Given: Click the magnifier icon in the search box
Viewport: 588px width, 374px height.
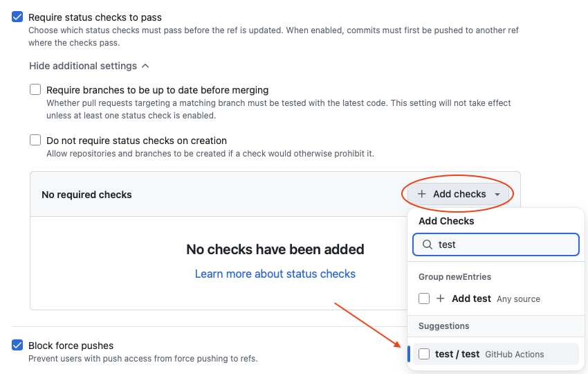Looking at the screenshot, I should pyautogui.click(x=427, y=244).
